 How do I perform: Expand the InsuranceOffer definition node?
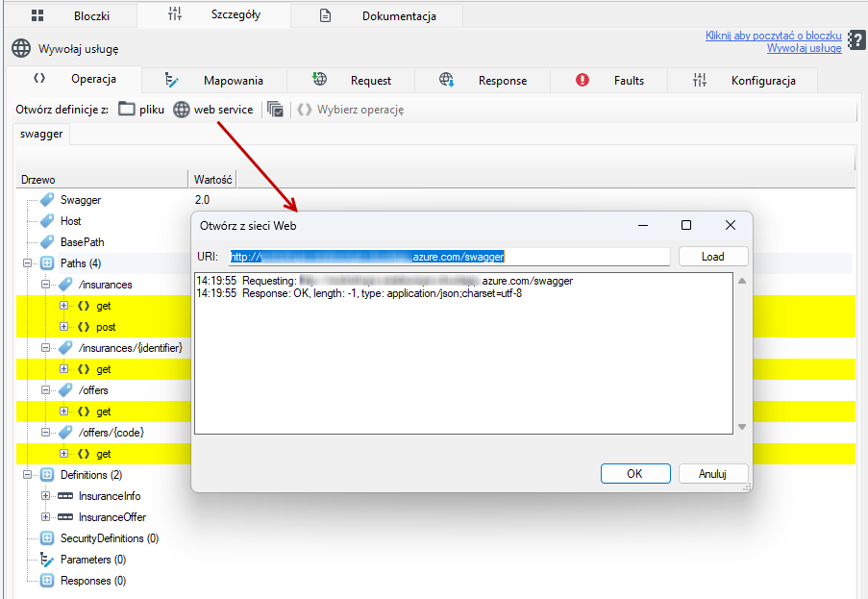pos(46,516)
